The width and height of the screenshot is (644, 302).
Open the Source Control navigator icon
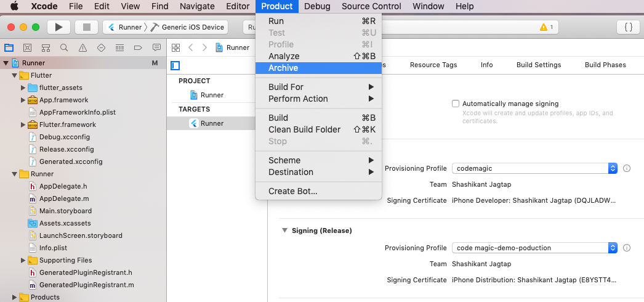coord(27,47)
